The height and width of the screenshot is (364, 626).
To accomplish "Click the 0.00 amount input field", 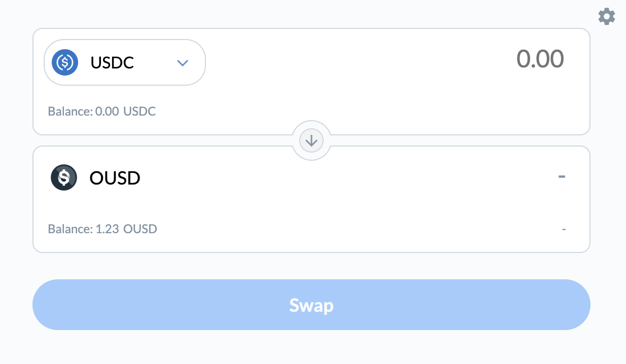I will click(x=541, y=59).
